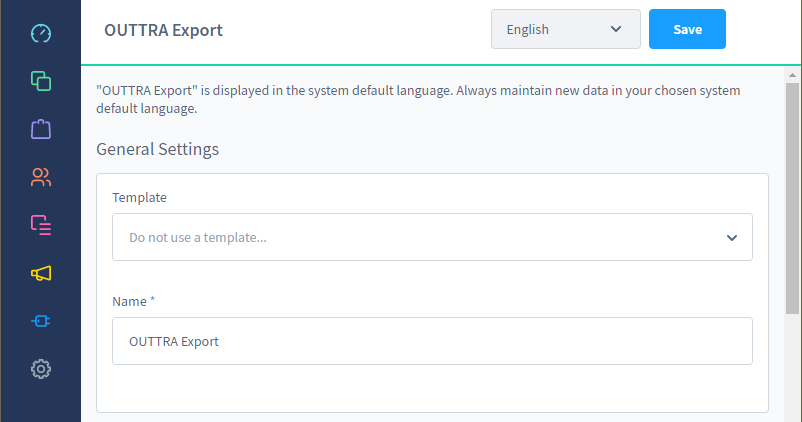
Task: Expand the Template dropdown field
Action: pos(432,237)
